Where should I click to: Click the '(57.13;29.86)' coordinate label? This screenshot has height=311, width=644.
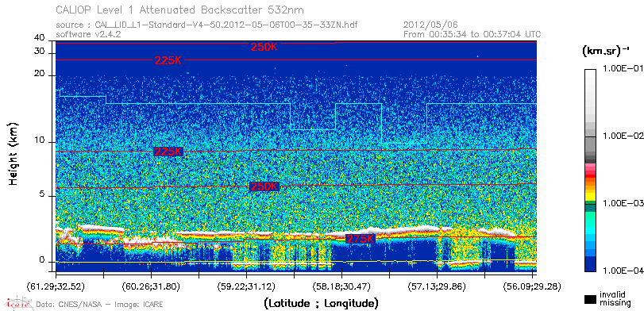(x=437, y=286)
